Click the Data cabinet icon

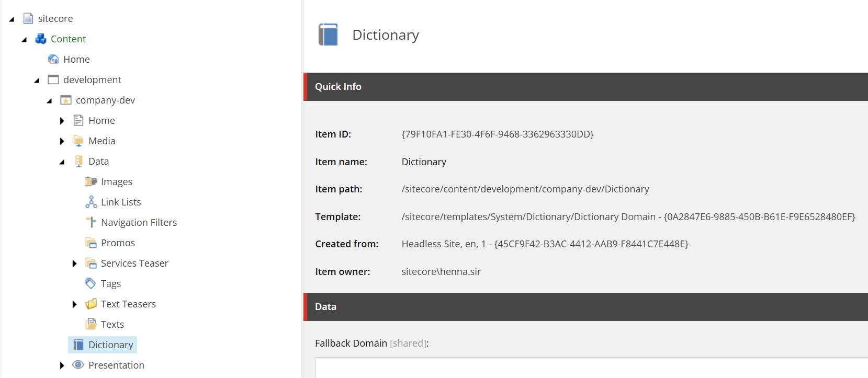[x=78, y=161]
